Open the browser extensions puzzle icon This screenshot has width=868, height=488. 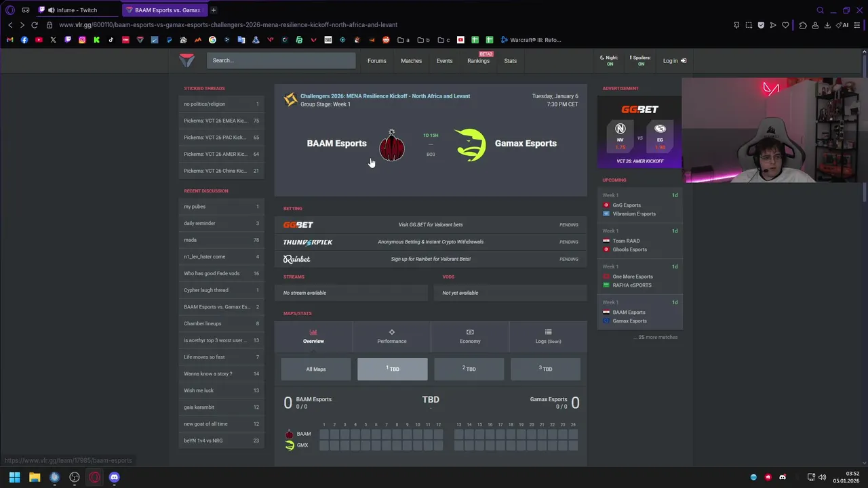coord(803,25)
